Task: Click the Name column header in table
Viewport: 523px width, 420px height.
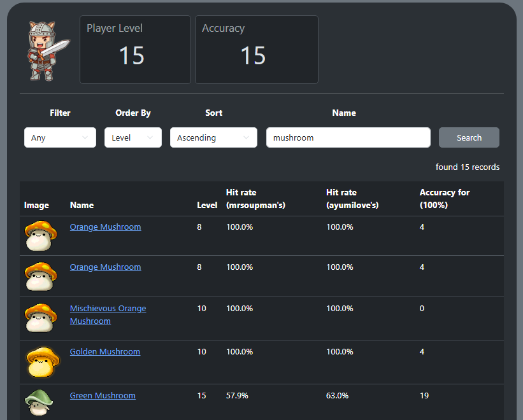Action: 82,205
